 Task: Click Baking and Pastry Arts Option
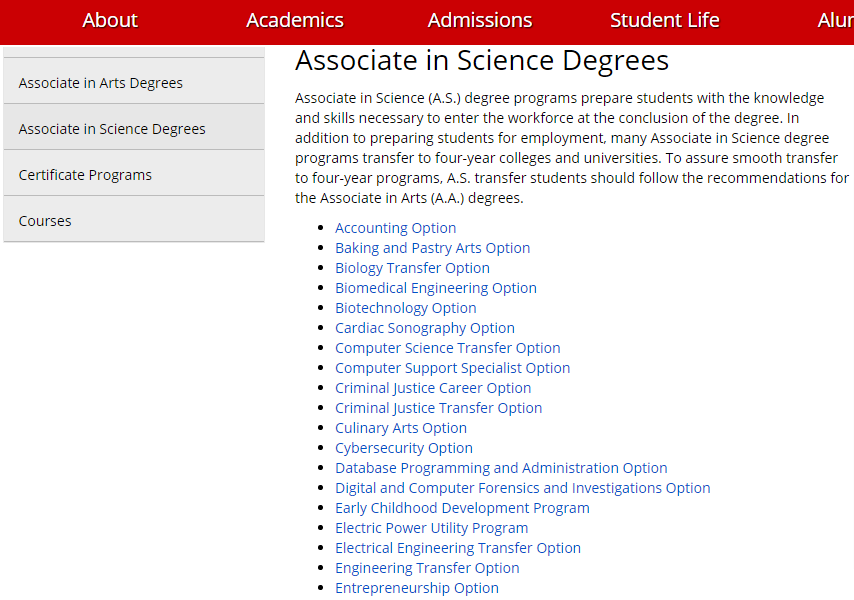pyautogui.click(x=432, y=248)
